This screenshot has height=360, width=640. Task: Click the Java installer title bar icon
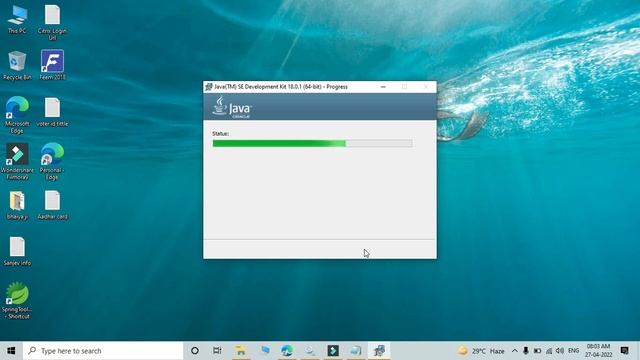pyautogui.click(x=209, y=87)
